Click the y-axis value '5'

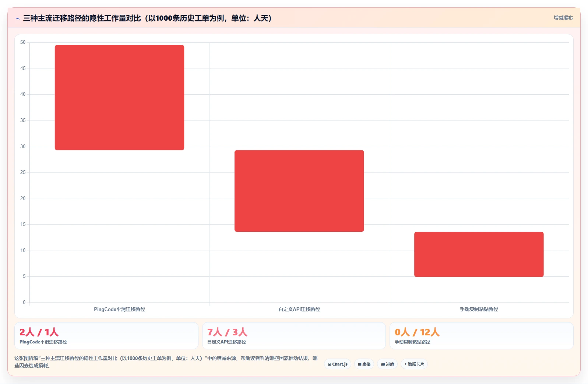click(x=24, y=276)
